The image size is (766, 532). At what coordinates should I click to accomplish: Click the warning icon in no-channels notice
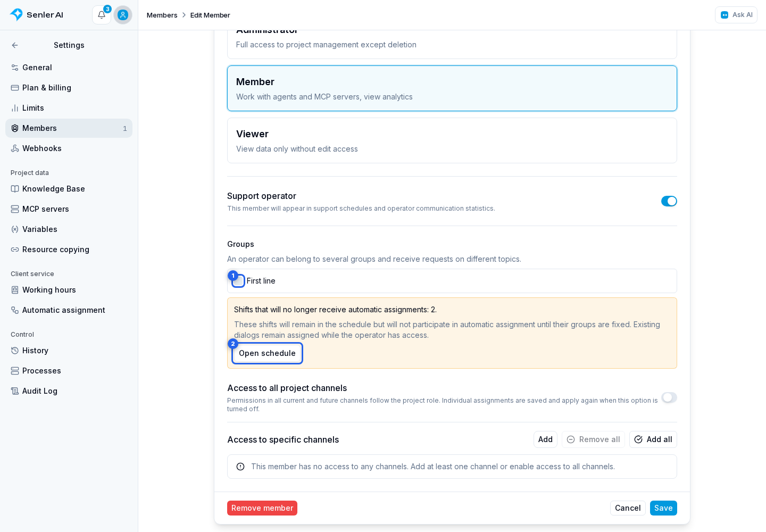point(240,467)
